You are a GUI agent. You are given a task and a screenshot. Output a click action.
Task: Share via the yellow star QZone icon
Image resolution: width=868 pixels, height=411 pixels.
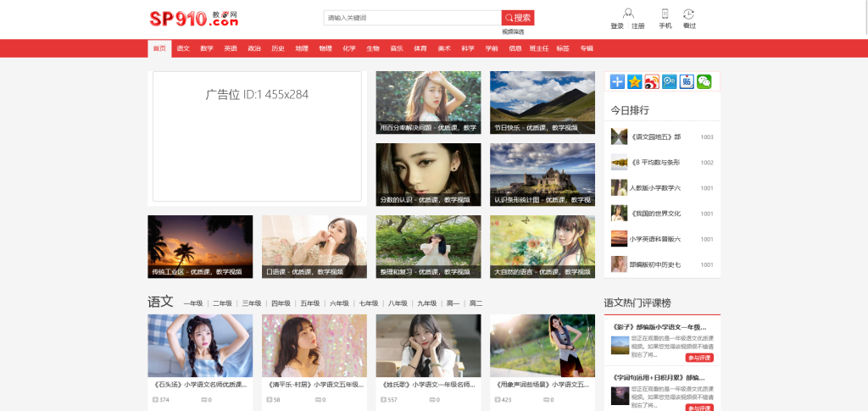point(635,81)
